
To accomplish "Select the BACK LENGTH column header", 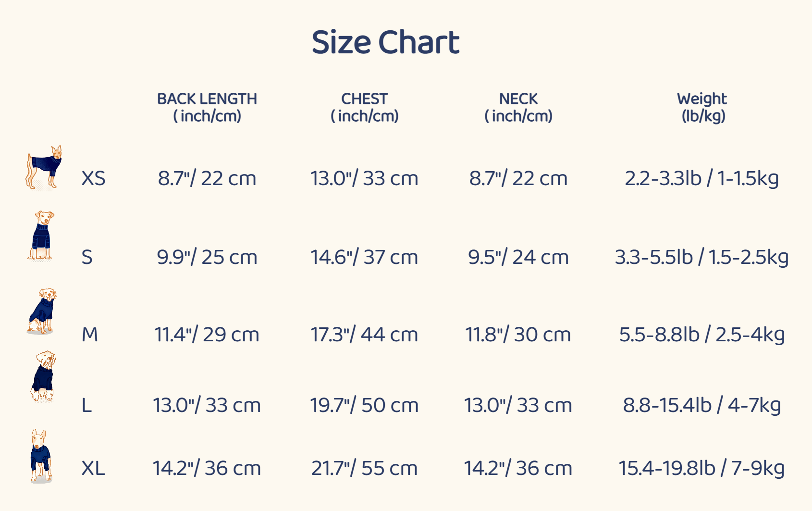I will (207, 107).
